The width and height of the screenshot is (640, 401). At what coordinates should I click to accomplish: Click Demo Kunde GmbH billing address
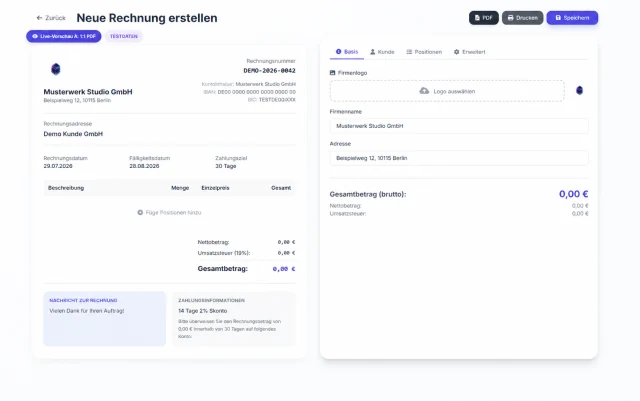pyautogui.click(x=73, y=134)
